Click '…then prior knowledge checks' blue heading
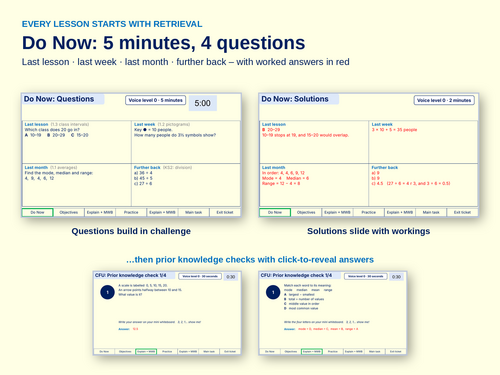Viewport: 500px width, 375px height. pos(250,260)
